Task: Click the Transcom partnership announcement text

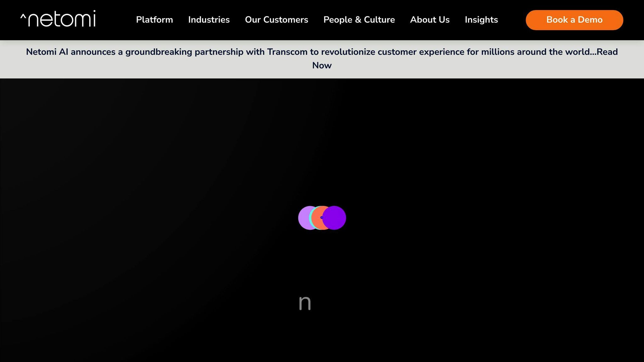Action: 189,52
